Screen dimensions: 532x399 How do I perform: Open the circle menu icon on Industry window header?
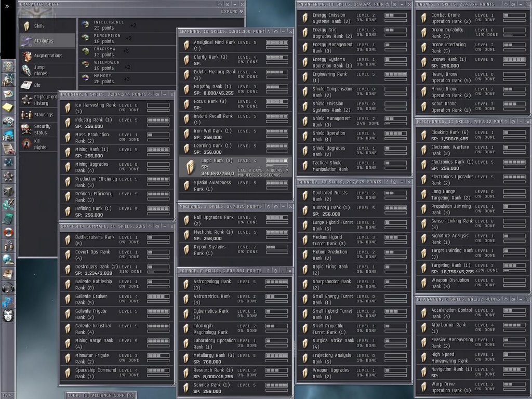(157, 94)
